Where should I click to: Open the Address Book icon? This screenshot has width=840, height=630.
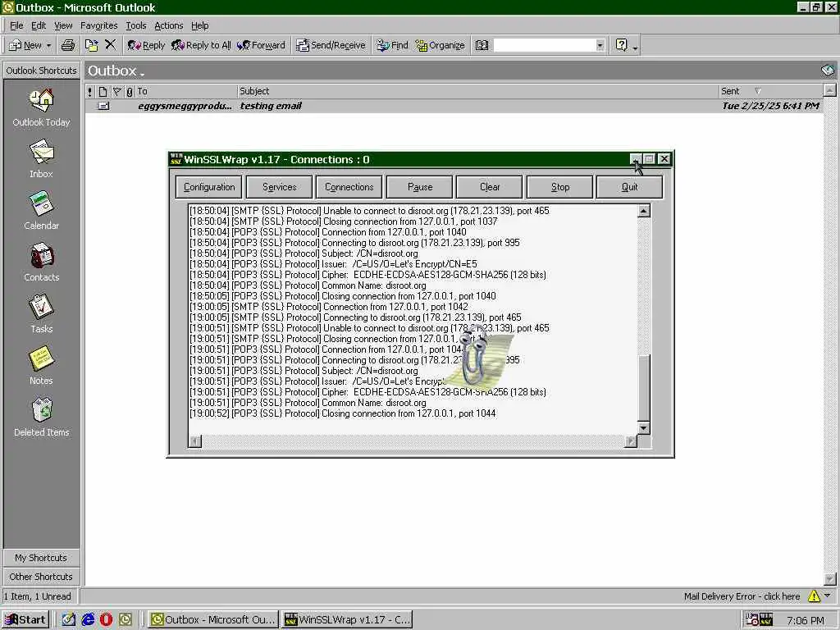point(482,45)
